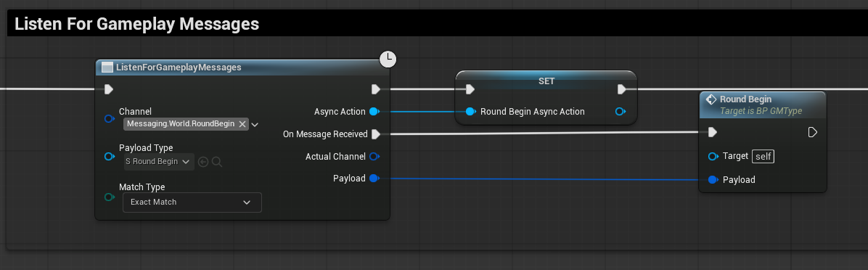Open the Exact Match dropdown
The width and height of the screenshot is (868, 270).
point(192,202)
